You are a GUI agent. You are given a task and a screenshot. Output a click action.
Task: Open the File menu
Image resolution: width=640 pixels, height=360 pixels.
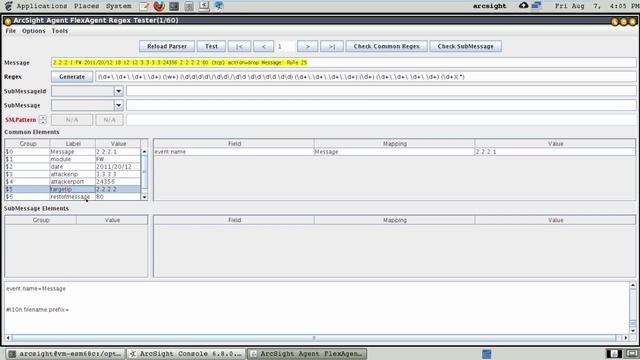coord(10,31)
